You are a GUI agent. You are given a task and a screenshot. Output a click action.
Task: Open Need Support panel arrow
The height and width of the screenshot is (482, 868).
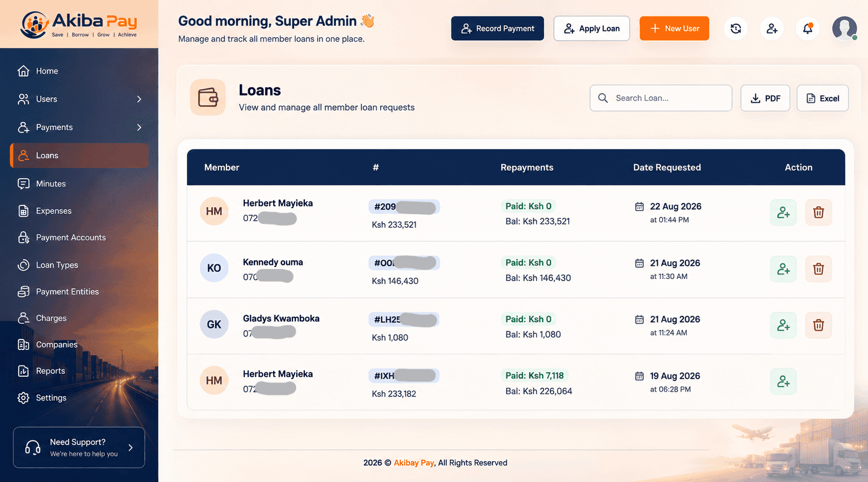click(x=130, y=448)
